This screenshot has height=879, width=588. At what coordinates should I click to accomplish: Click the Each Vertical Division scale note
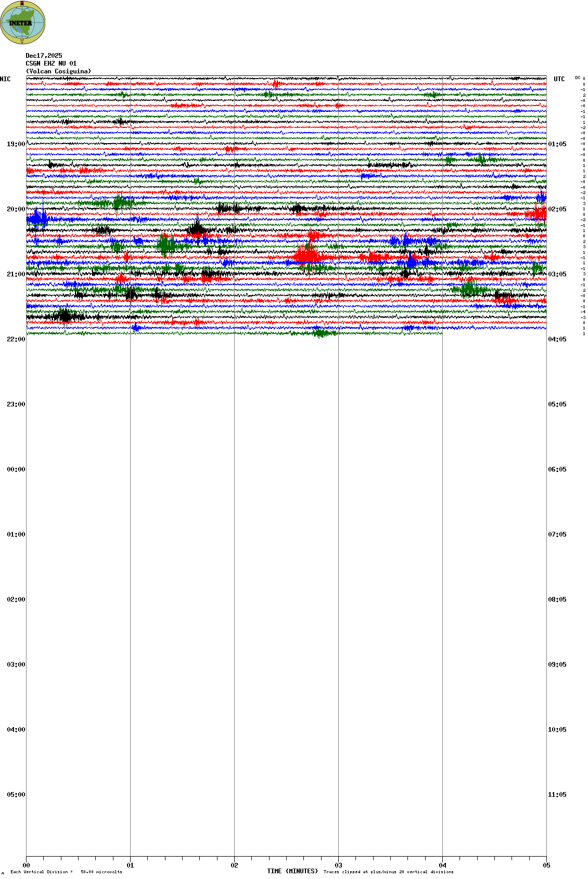pyautogui.click(x=66, y=872)
